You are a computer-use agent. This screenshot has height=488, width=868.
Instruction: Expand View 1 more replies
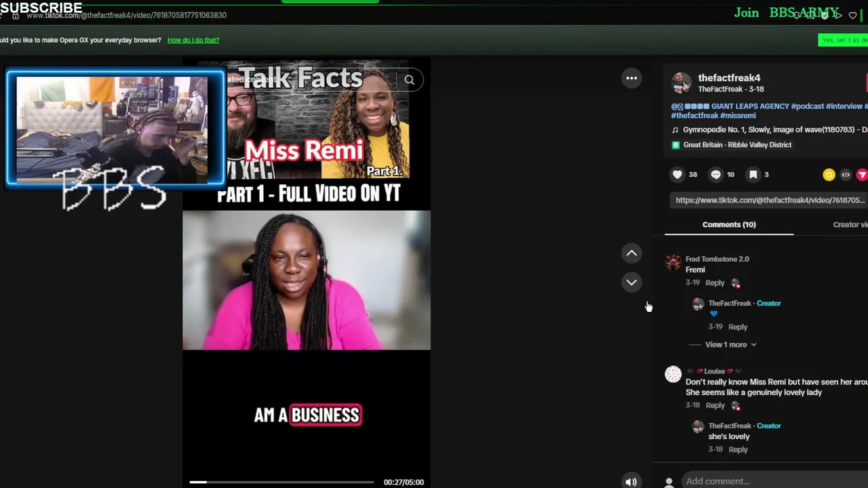point(730,344)
